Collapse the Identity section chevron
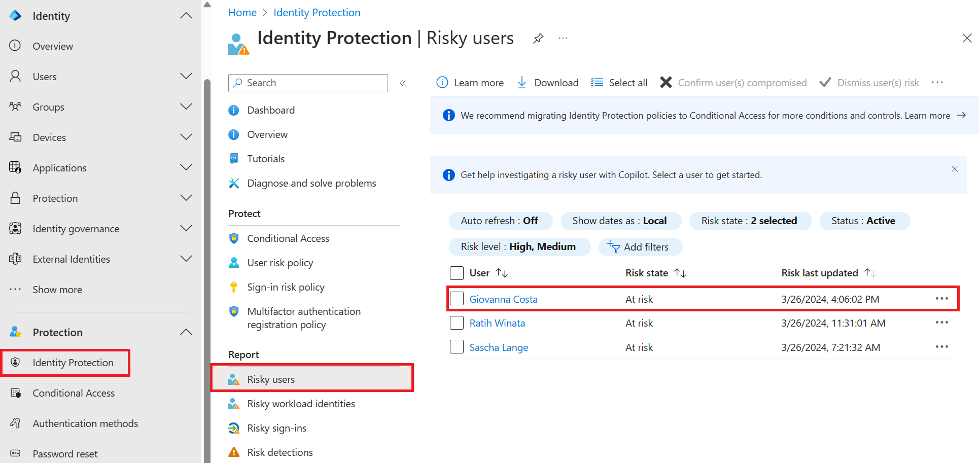Viewport: 980px width, 463px height. 186,15
